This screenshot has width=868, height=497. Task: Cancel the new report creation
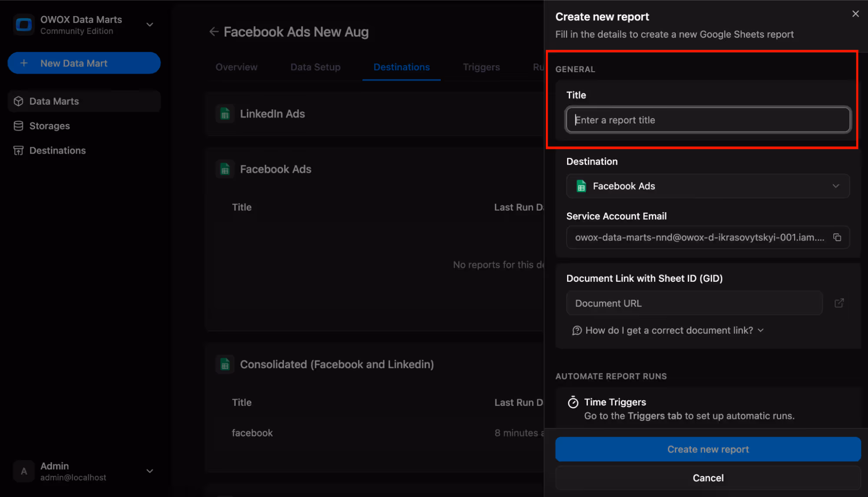(708, 478)
